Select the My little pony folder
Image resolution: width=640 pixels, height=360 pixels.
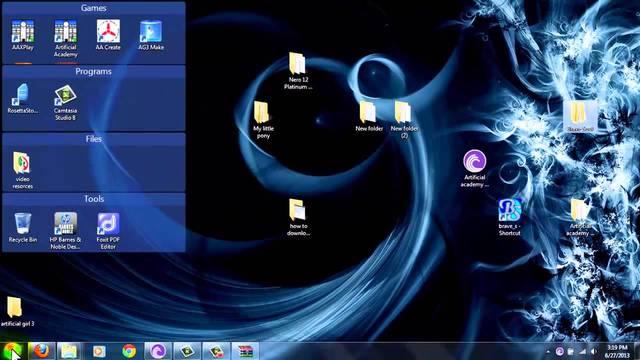pos(263,120)
